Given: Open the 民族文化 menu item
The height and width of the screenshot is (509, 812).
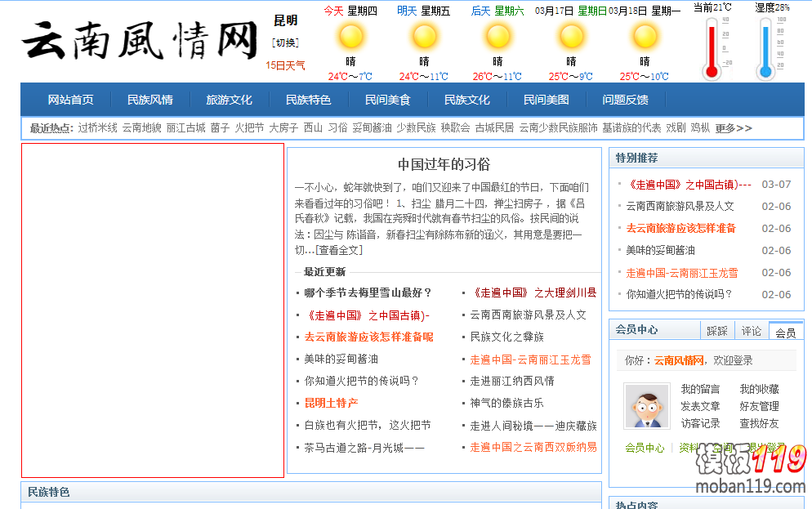Looking at the screenshot, I should point(467,100).
